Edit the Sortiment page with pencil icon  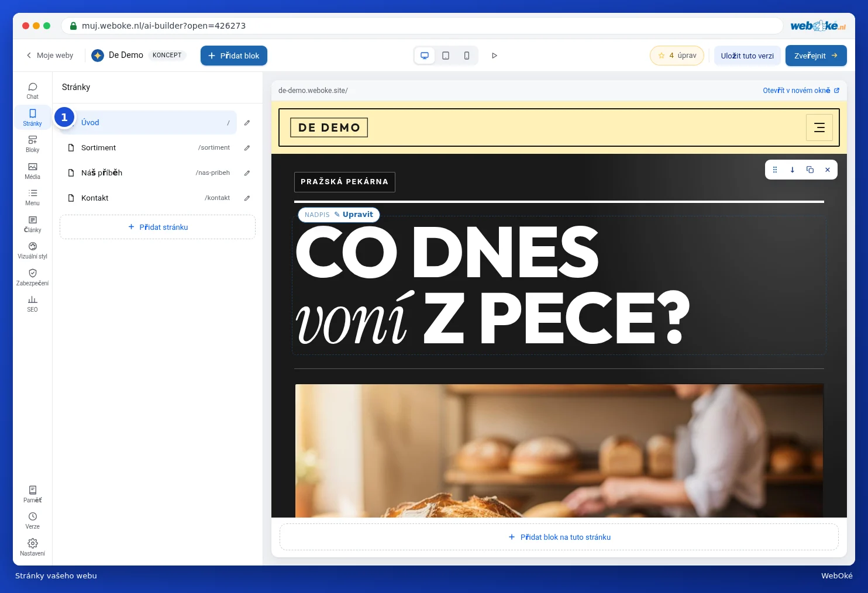coord(247,148)
